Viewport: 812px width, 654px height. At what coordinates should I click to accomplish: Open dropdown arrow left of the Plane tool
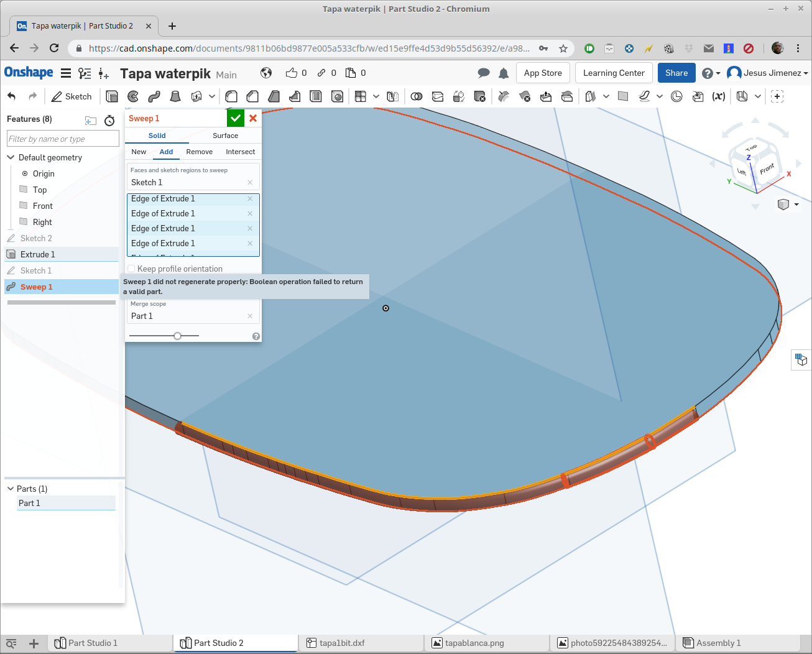pyautogui.click(x=606, y=96)
